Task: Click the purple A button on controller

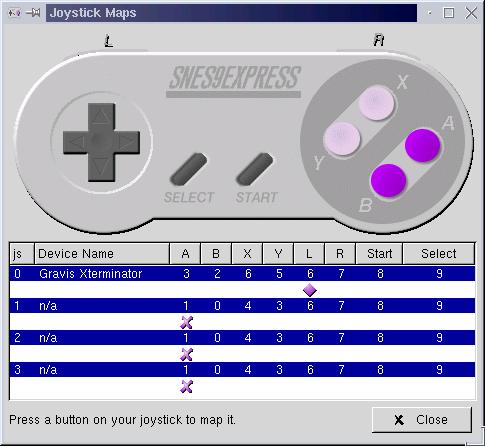Action: [x=423, y=145]
